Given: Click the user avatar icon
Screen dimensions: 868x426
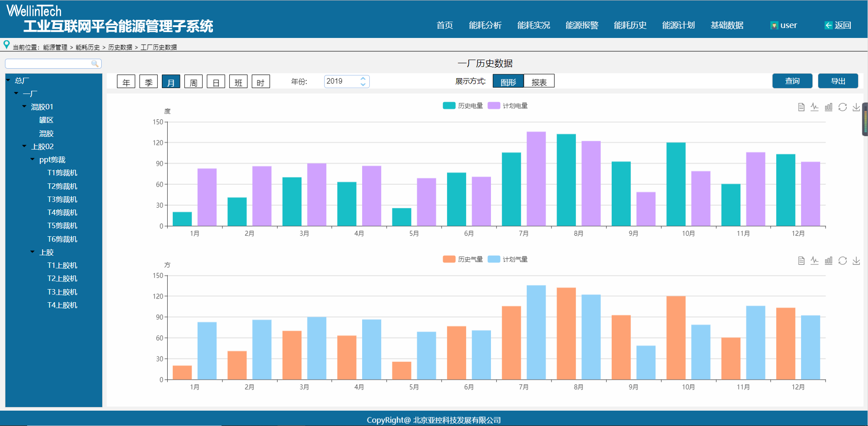Looking at the screenshot, I should (774, 26).
